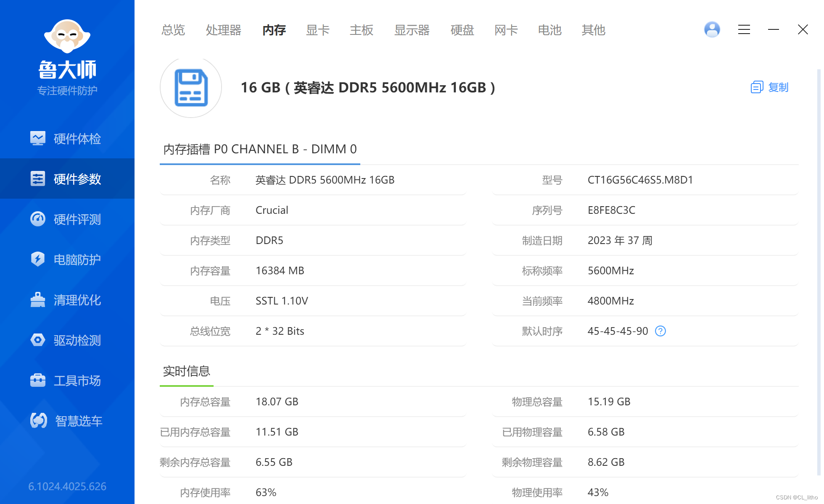Click the 清理优化 cleaning brush icon

37,299
